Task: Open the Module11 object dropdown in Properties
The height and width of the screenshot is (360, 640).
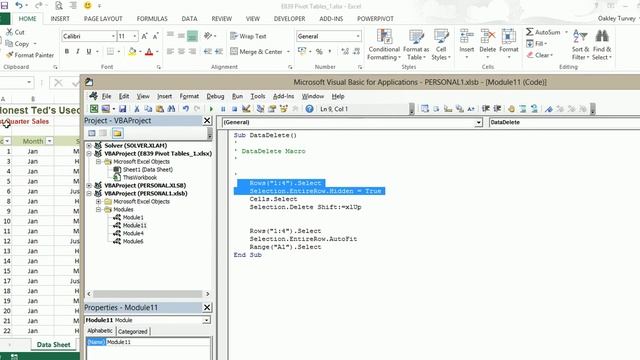Action: (x=206, y=320)
